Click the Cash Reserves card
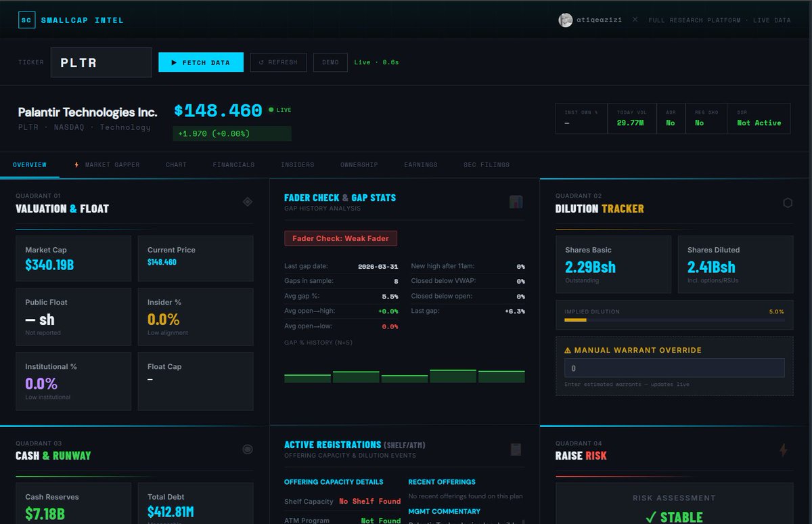812x524 pixels. (x=74, y=504)
